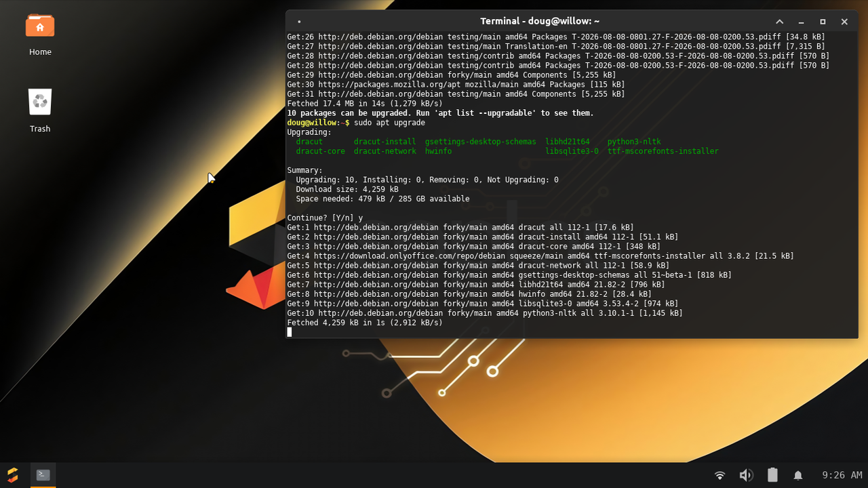Click the "Get:3" dracut-core download line
This screenshot has width=868, height=488.
473,246
